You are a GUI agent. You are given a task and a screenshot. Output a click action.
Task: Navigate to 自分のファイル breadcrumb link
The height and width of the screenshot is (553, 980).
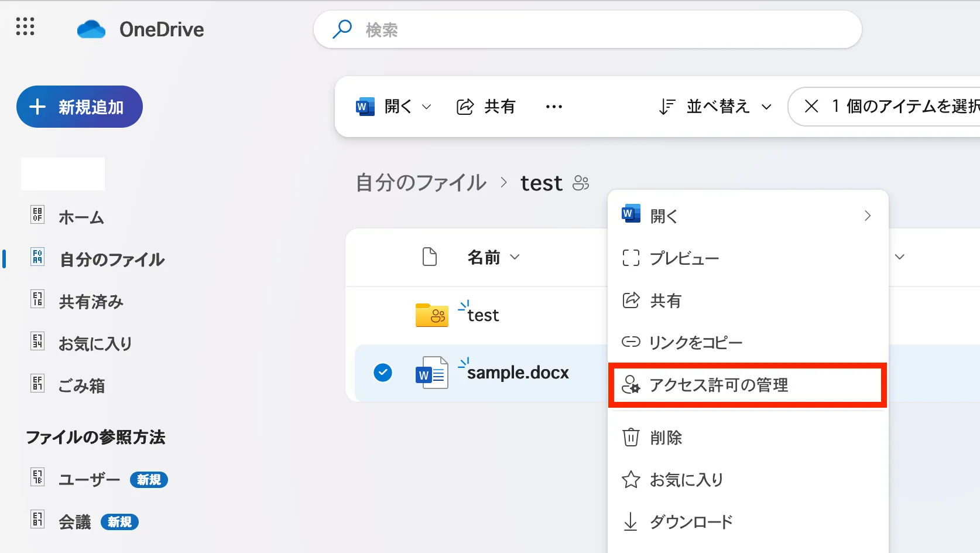(421, 183)
